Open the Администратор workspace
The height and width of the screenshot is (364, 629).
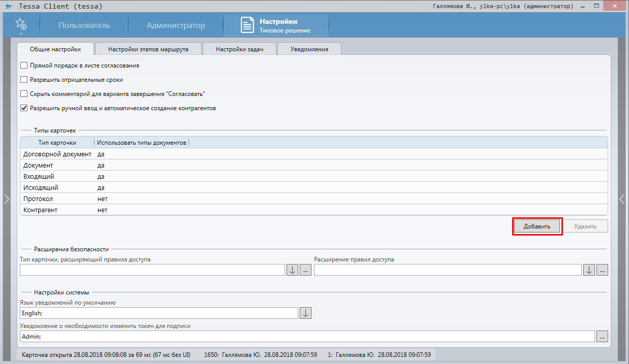[176, 25]
